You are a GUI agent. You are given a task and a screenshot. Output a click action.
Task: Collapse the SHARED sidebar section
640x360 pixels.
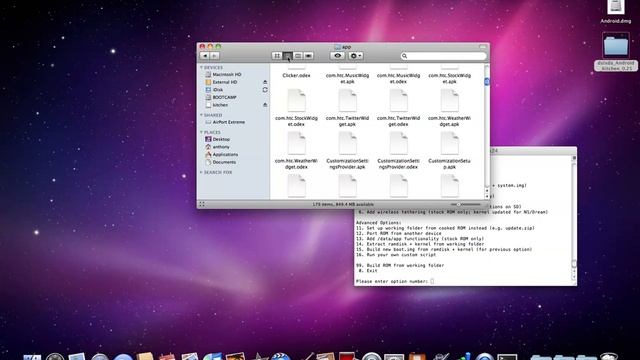(x=202, y=115)
